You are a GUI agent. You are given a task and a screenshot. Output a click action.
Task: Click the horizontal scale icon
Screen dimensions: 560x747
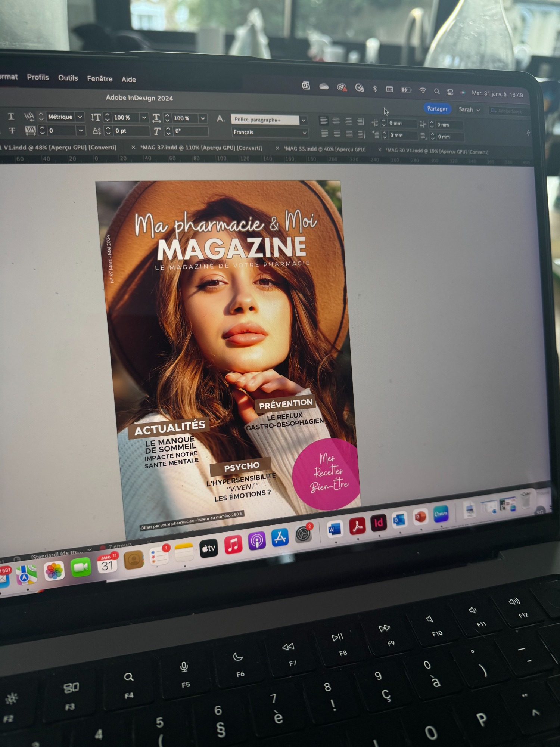[x=156, y=118]
